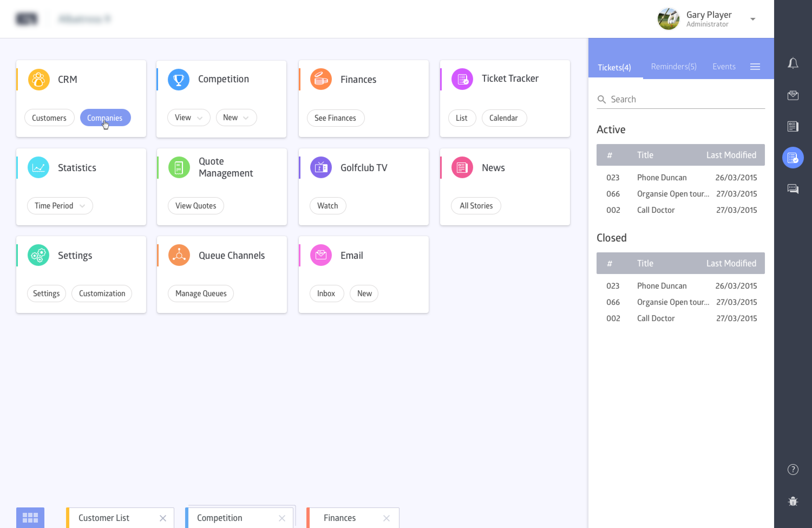The image size is (812, 528).
Task: Open the mail envelope icon in sidebar
Action: (793, 95)
